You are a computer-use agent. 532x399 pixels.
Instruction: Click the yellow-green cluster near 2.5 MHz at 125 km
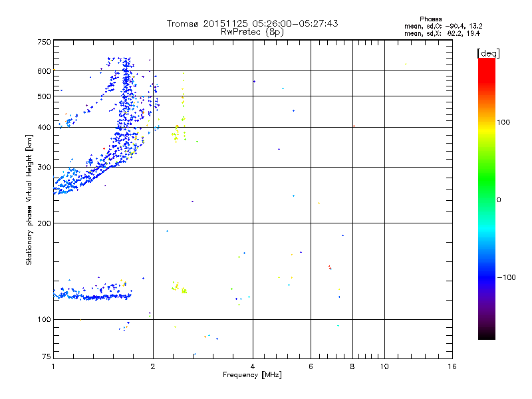pyautogui.click(x=179, y=287)
